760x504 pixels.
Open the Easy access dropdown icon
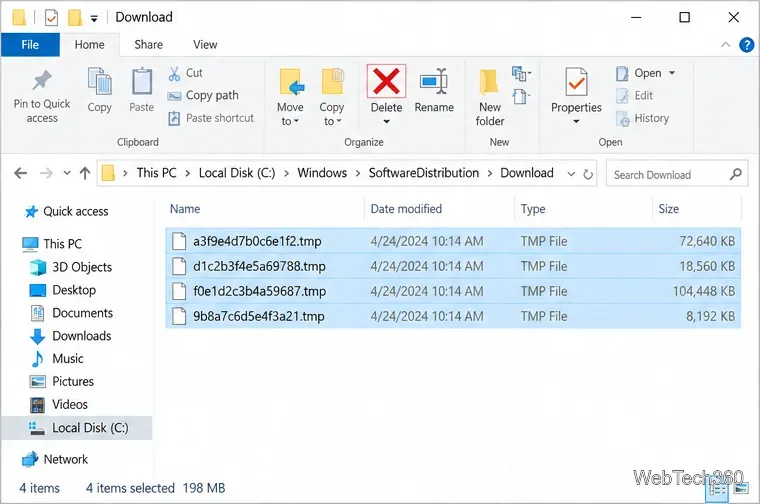(521, 96)
